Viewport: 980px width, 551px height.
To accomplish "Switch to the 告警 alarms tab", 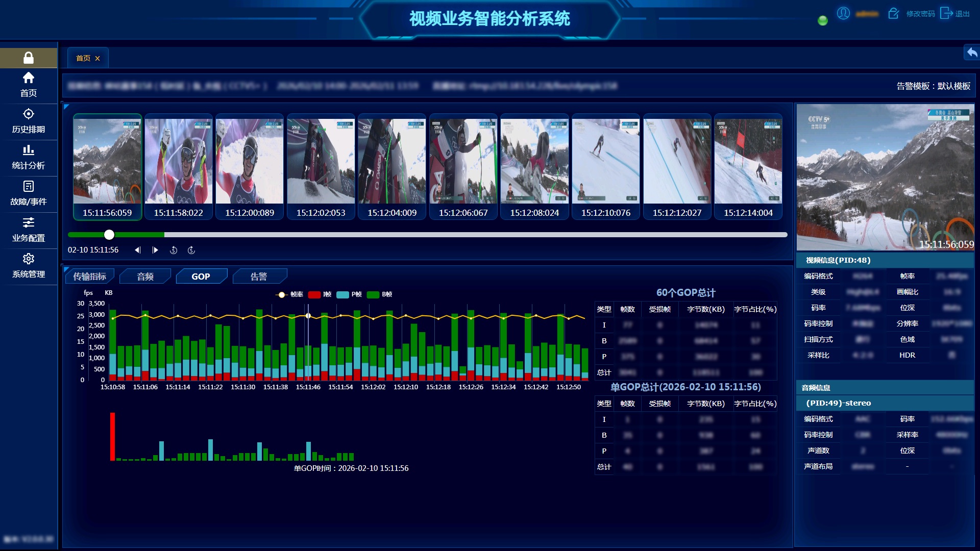I will tap(259, 277).
